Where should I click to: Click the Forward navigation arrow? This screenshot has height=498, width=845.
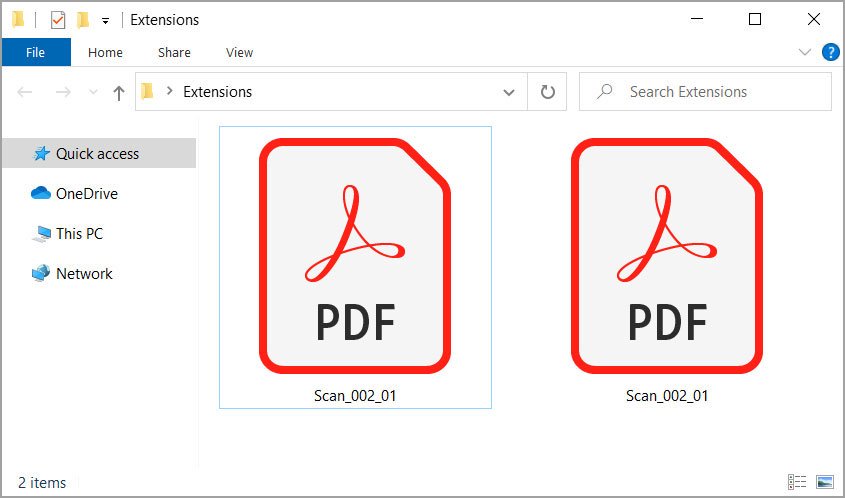point(63,92)
